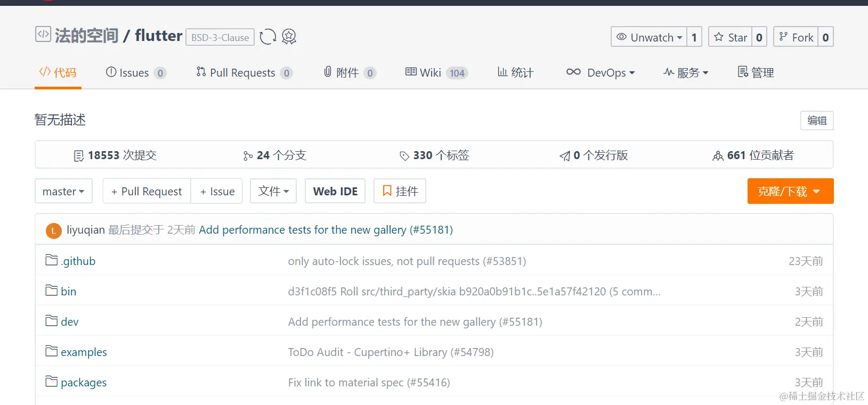Open the bin folder
This screenshot has height=405, width=868.
68,291
